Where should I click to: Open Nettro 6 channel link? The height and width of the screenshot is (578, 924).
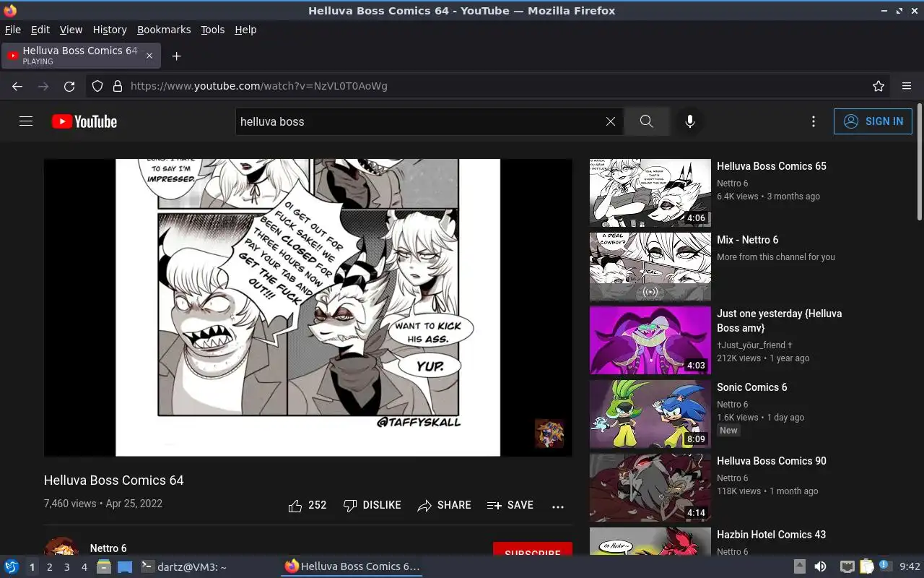pyautogui.click(x=108, y=548)
